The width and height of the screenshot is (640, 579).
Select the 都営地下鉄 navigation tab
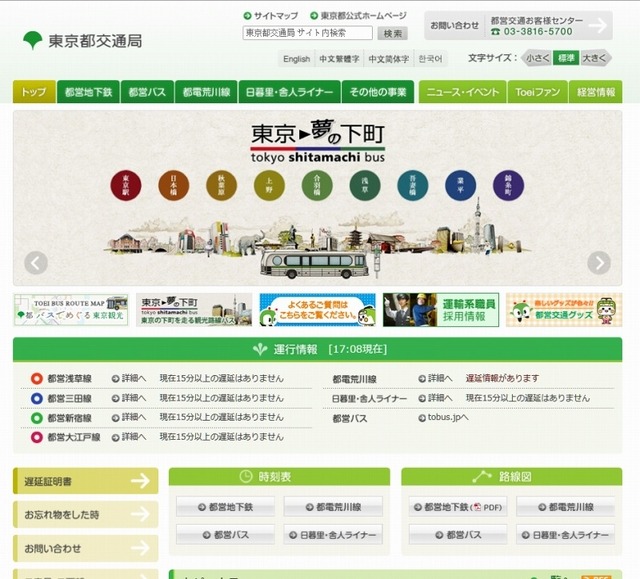pos(88,92)
